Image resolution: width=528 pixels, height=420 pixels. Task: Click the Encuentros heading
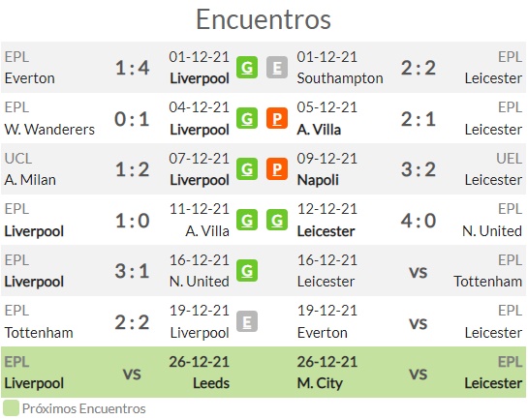(x=264, y=19)
